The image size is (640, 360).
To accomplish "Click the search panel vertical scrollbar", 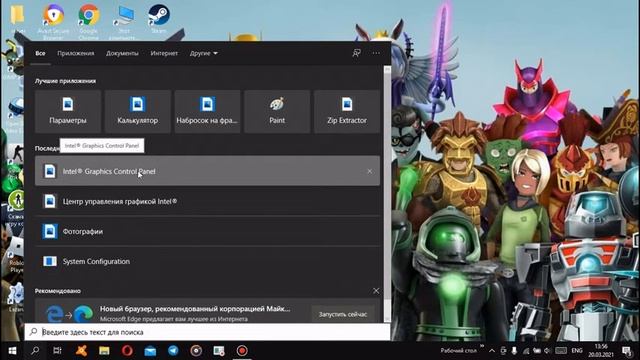I will pyautogui.click(x=387, y=194).
